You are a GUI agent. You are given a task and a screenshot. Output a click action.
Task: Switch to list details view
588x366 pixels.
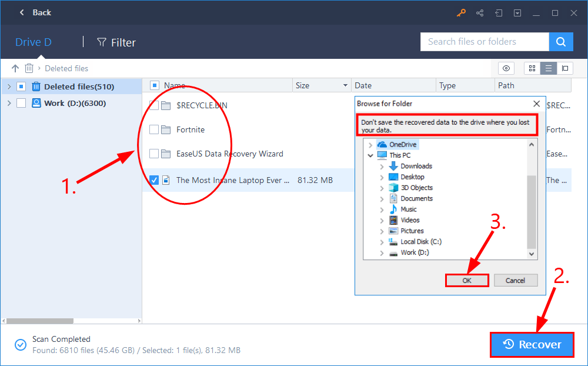pyautogui.click(x=548, y=68)
